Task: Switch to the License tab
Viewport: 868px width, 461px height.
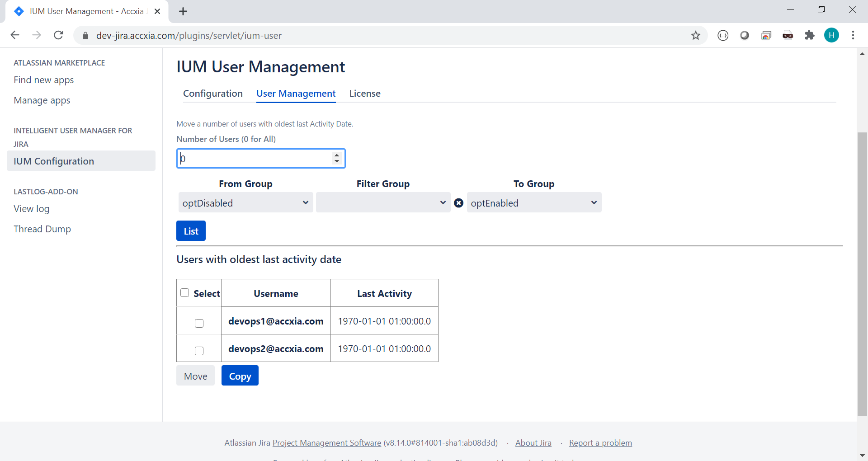Action: pyautogui.click(x=364, y=94)
